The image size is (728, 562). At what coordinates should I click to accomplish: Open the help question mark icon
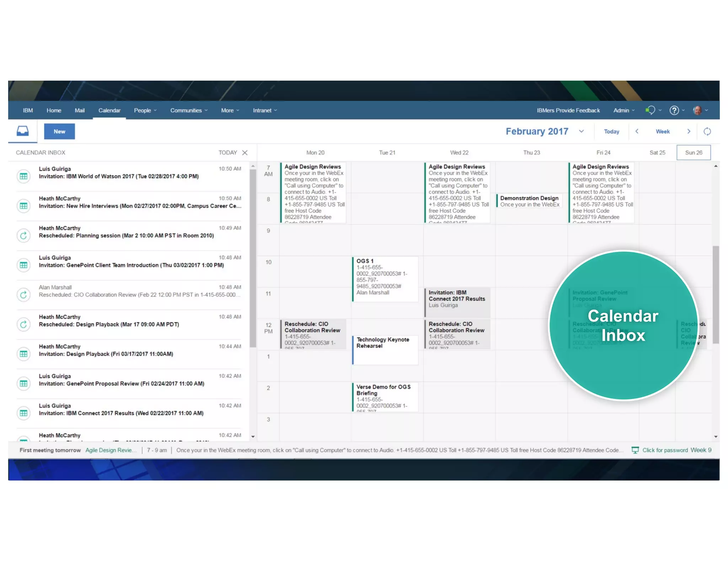[674, 110]
